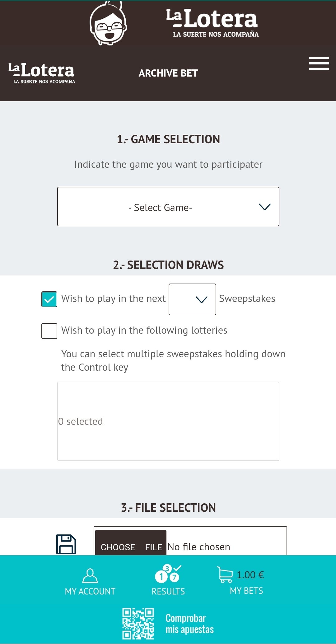Click the Select Game chevron arrow

pyautogui.click(x=264, y=207)
